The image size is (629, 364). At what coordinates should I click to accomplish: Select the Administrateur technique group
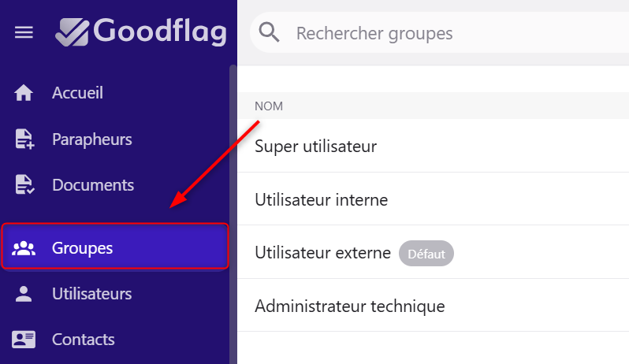pos(434,306)
